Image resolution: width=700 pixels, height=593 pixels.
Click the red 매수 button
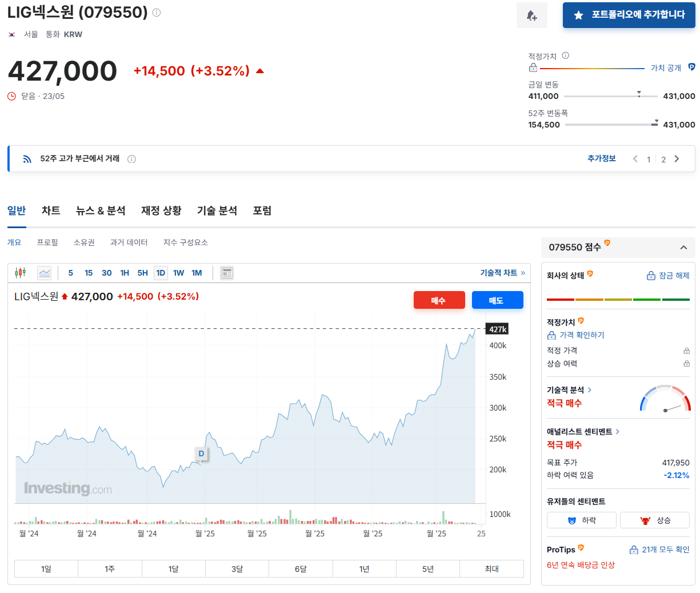439,300
